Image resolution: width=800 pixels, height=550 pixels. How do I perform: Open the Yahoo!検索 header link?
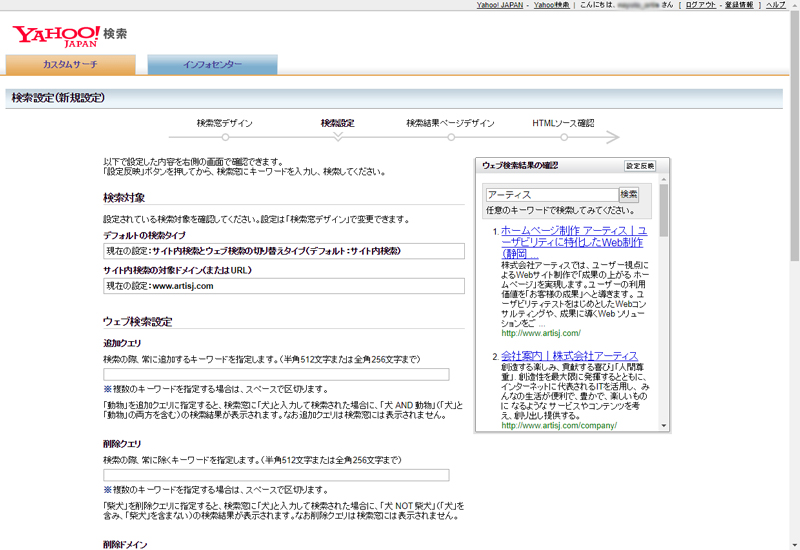552,5
